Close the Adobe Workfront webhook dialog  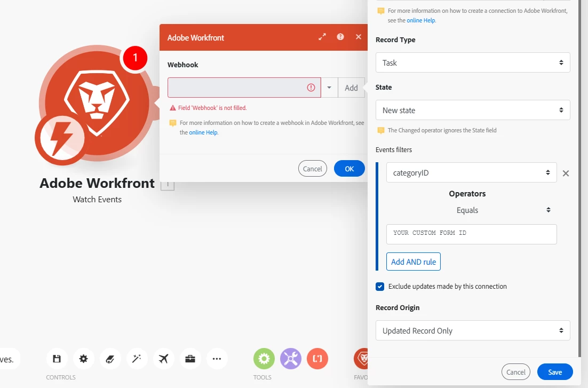tap(359, 37)
